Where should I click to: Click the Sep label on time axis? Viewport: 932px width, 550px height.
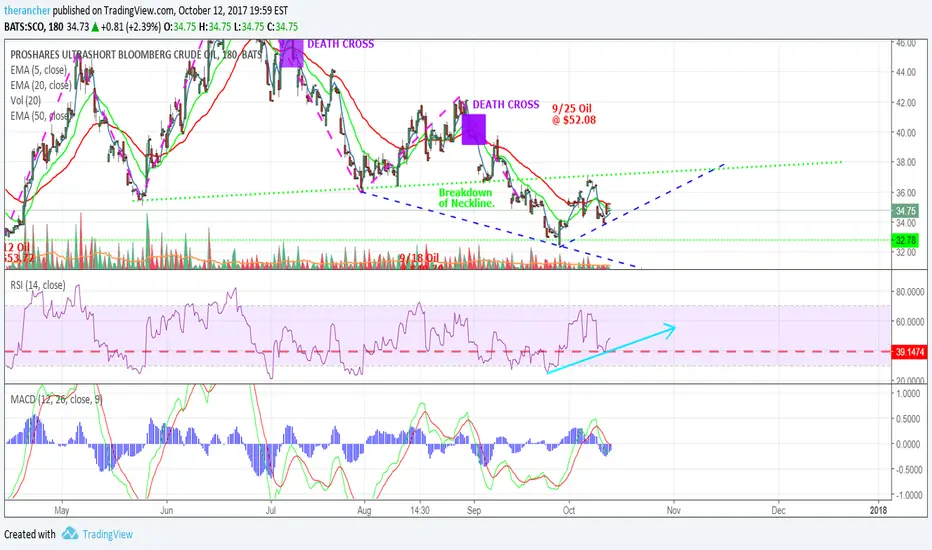click(474, 510)
